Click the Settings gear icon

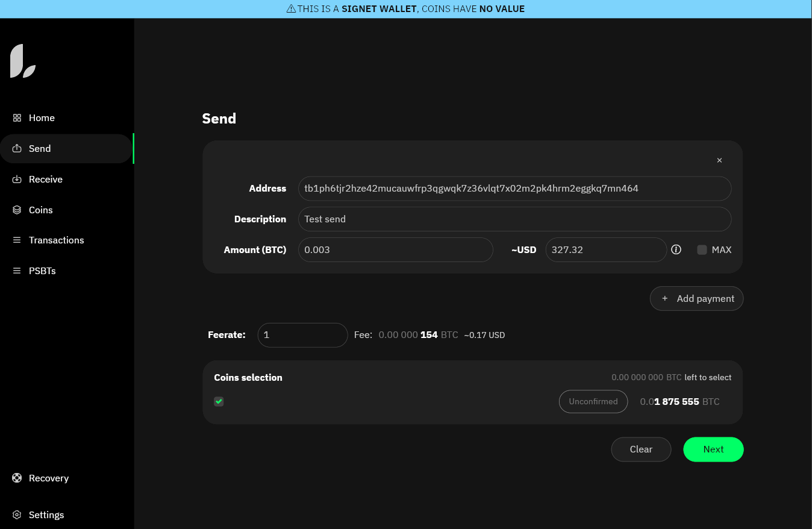[17, 515]
